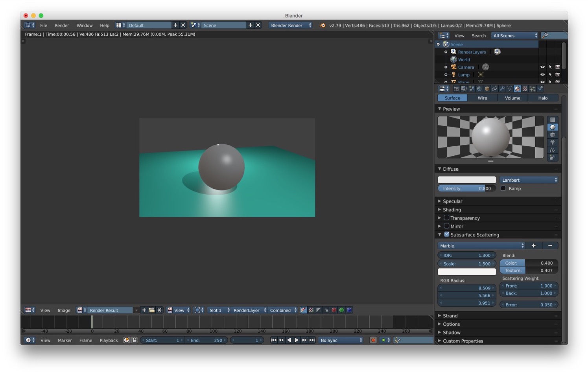Open the Marble SSS preset dropdown
Viewport: 588px width, 374px height.
[x=481, y=246]
